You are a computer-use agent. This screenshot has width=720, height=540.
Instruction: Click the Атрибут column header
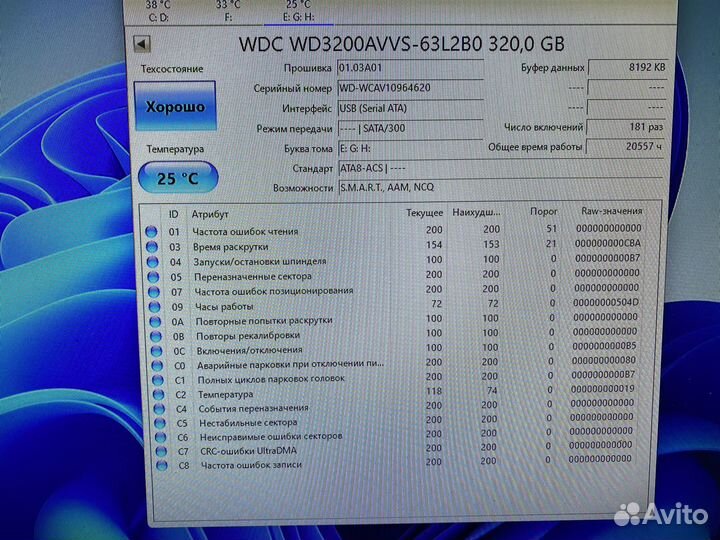[210, 214]
